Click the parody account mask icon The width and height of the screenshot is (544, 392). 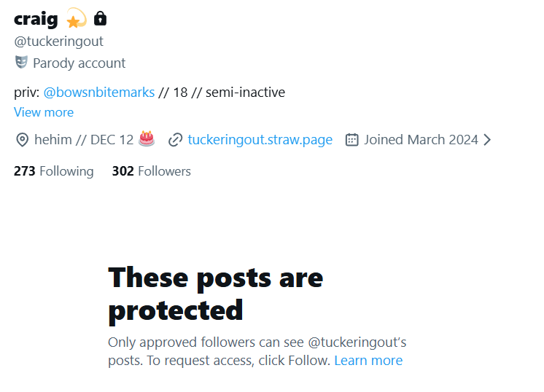21,63
